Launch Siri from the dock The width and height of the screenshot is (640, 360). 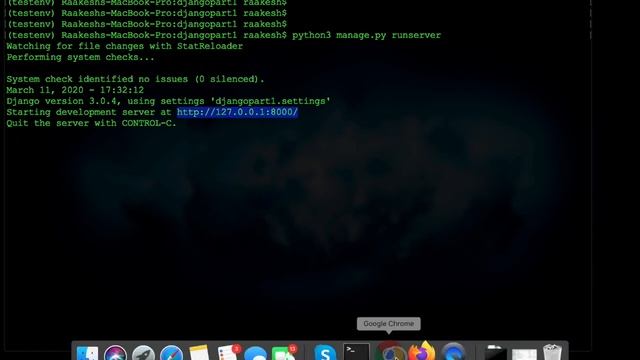(x=116, y=353)
